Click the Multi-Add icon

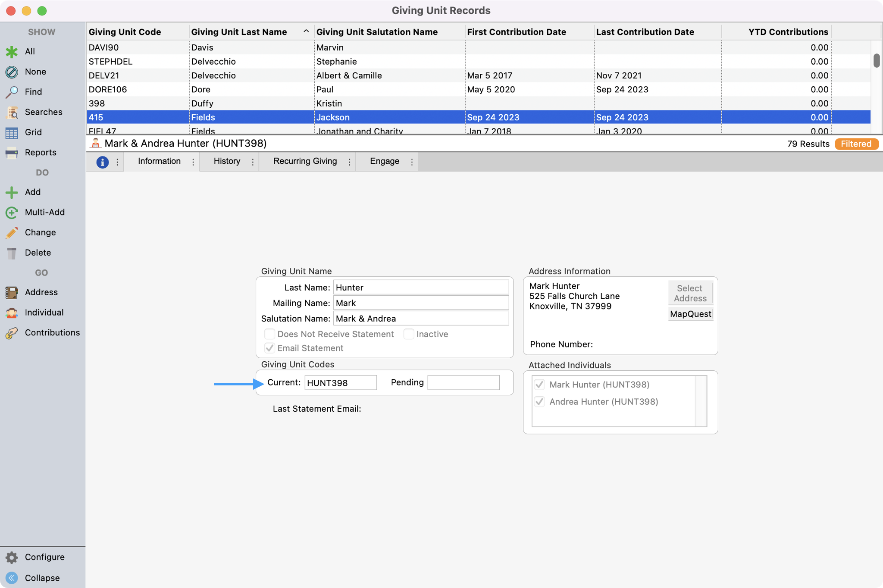12,213
